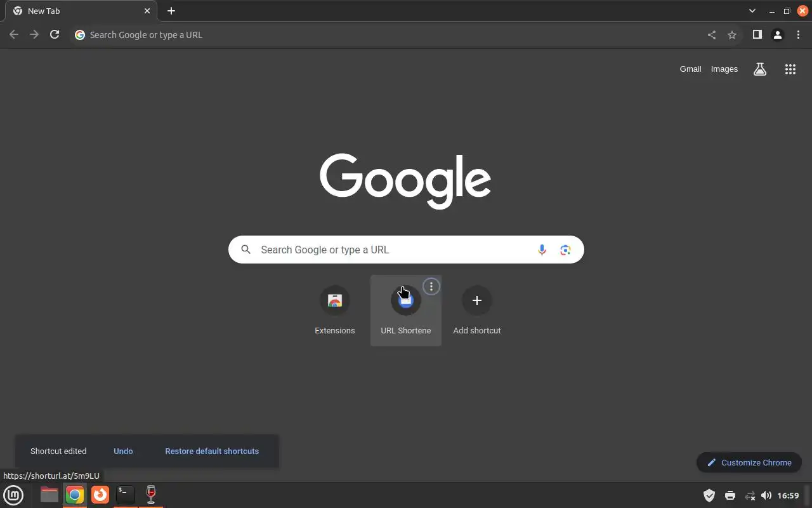Open the Wine glass app in the taskbar
Screen dimensions: 812x508
tap(151, 495)
